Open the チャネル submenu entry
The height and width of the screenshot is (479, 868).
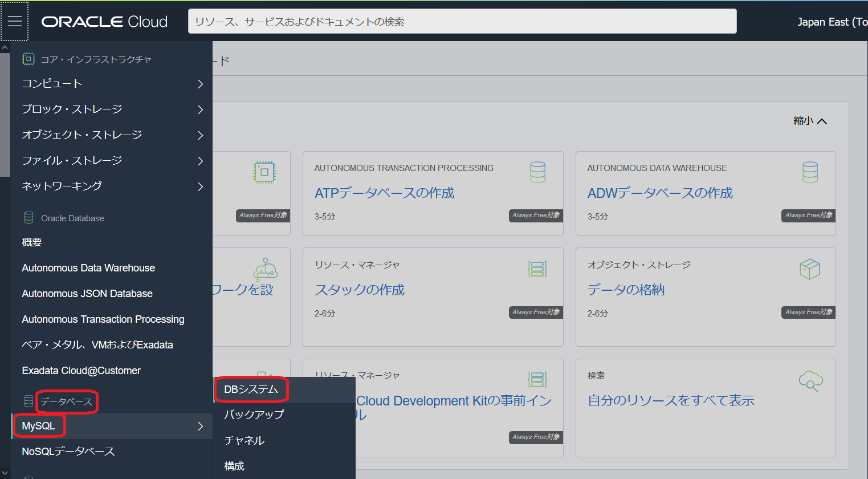point(244,440)
